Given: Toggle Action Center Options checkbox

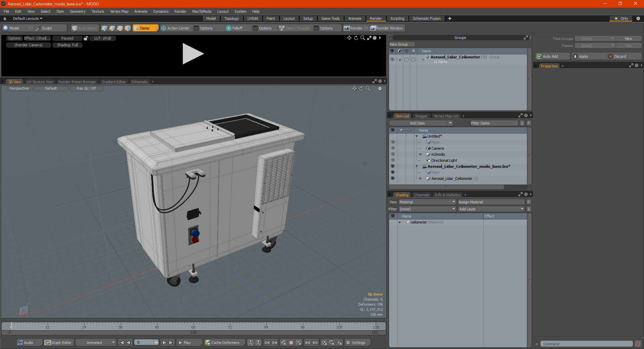Looking at the screenshot, I should coord(197,28).
